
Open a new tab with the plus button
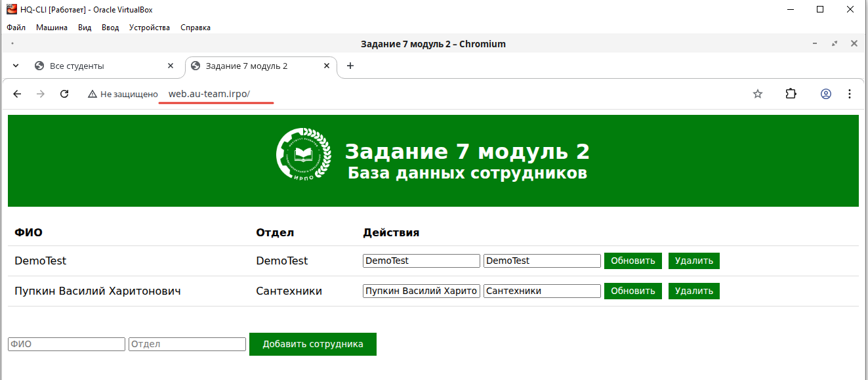[x=350, y=66]
